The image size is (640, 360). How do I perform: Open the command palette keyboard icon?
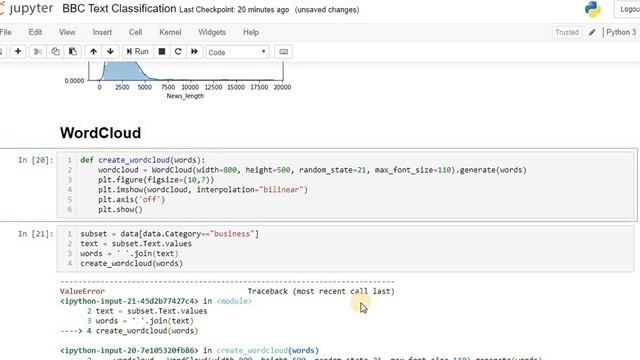coord(283,52)
